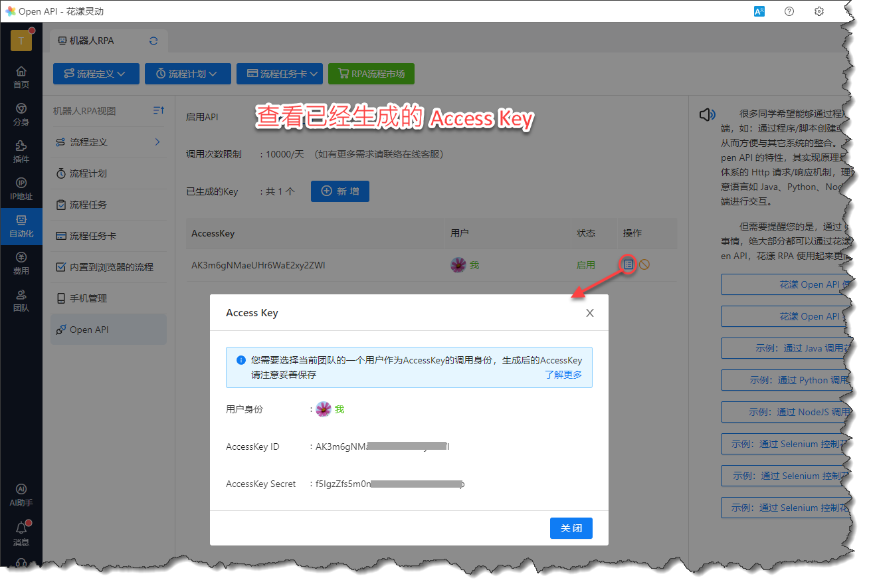
Task: Click the sort icon beside 机器人RPA视图
Action: click(158, 110)
